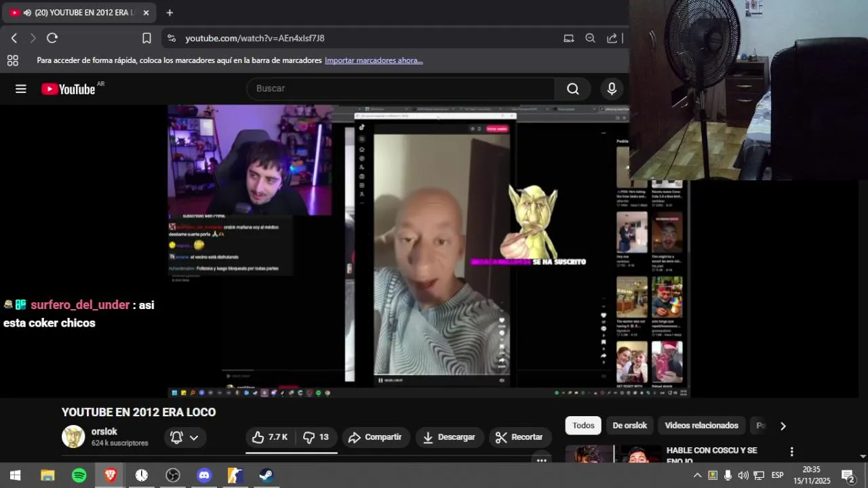
Task: Switch ESP keyboard language
Action: pos(777,475)
